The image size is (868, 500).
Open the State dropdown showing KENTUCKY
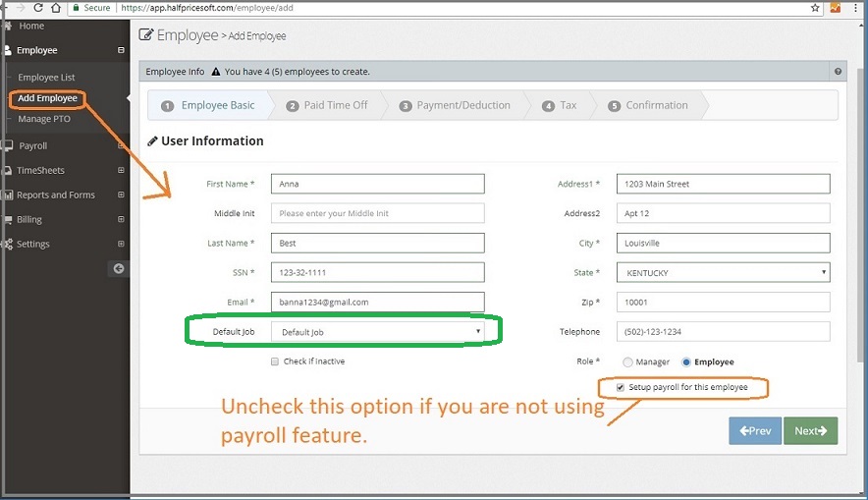[x=723, y=272]
